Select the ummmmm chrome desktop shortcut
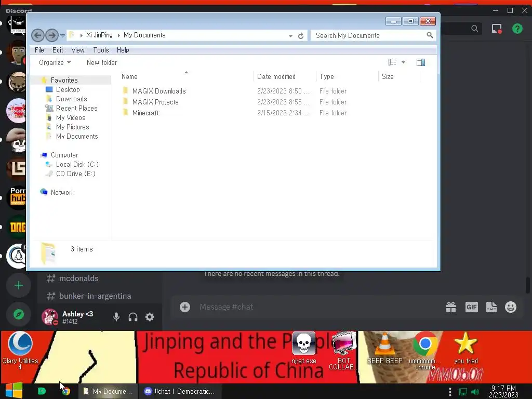The width and height of the screenshot is (532, 399). pyautogui.click(x=425, y=351)
